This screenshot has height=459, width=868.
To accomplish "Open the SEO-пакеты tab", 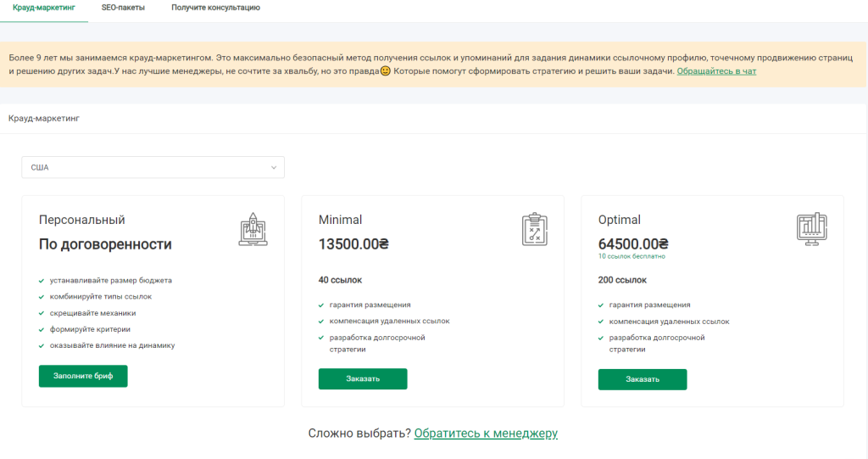I will (123, 8).
